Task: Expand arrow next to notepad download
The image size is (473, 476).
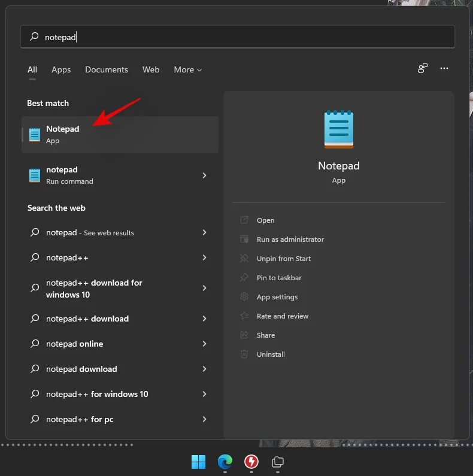Action: (204, 369)
